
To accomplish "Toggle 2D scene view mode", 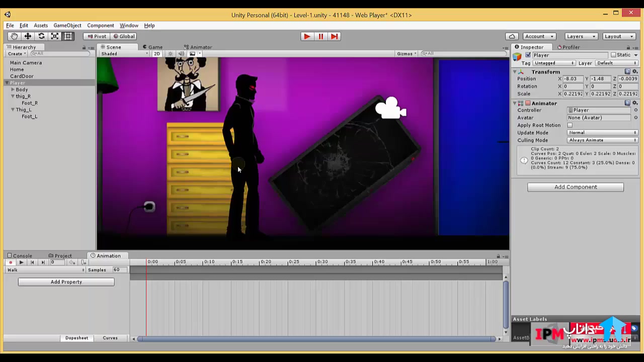I will 157,54.
